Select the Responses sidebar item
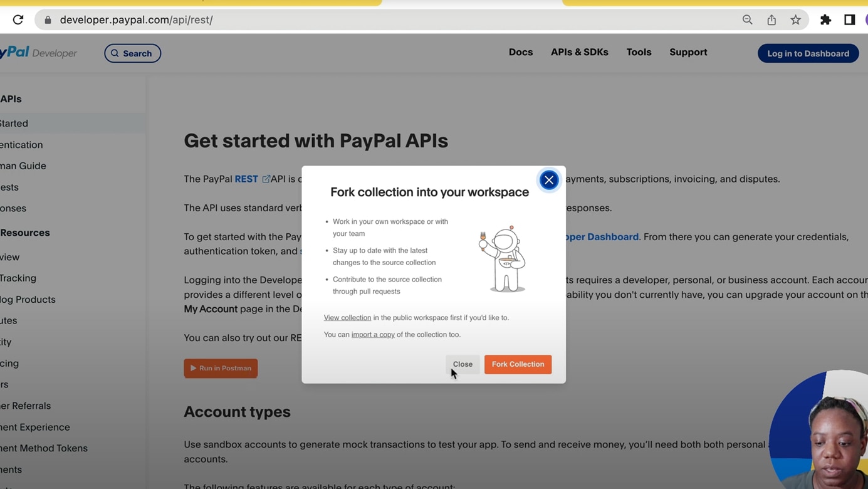The image size is (868, 489). pyautogui.click(x=13, y=208)
